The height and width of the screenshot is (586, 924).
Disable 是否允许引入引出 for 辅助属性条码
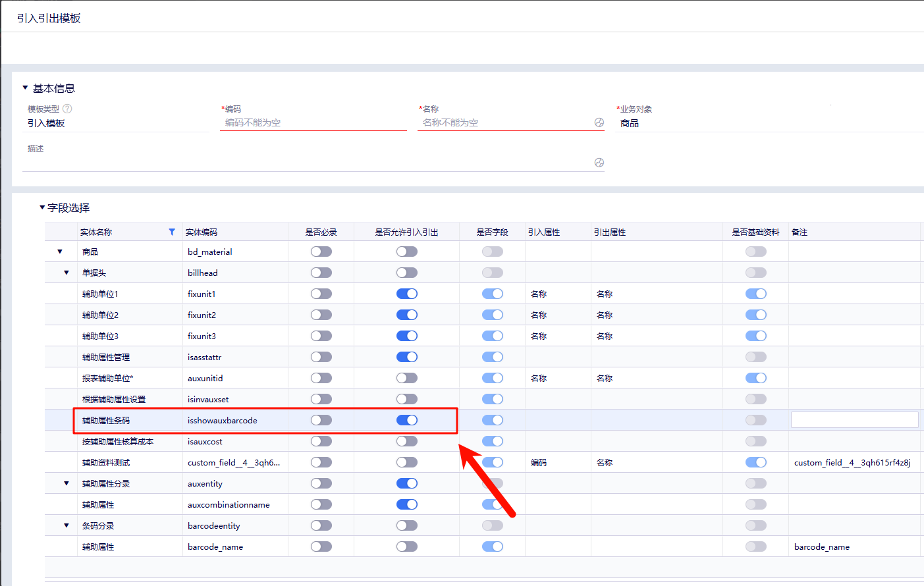point(407,420)
